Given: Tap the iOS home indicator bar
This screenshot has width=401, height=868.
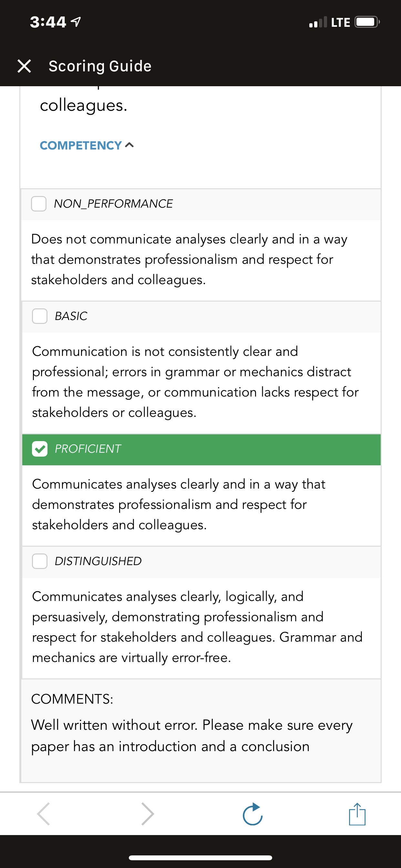Looking at the screenshot, I should (200, 858).
